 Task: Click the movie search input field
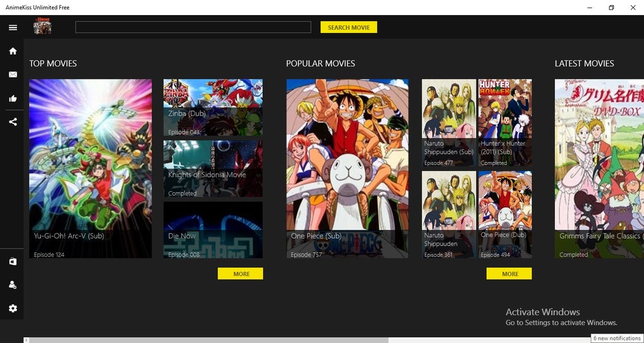tap(193, 27)
